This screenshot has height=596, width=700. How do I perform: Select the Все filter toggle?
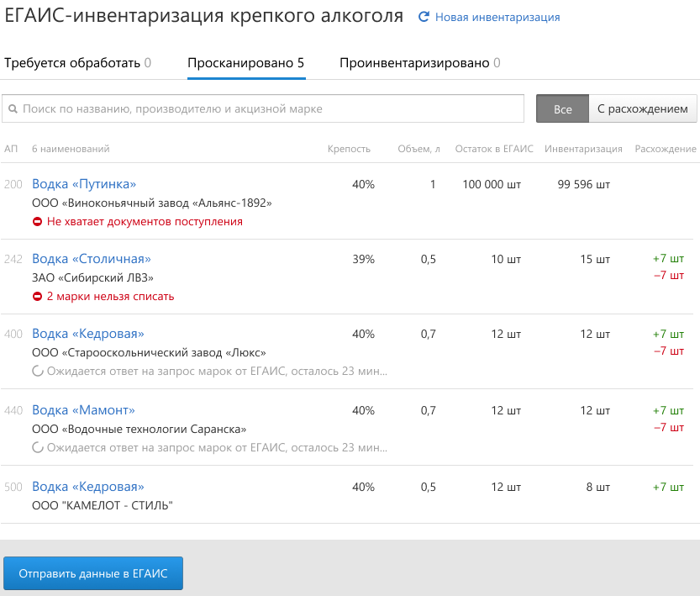tap(562, 108)
